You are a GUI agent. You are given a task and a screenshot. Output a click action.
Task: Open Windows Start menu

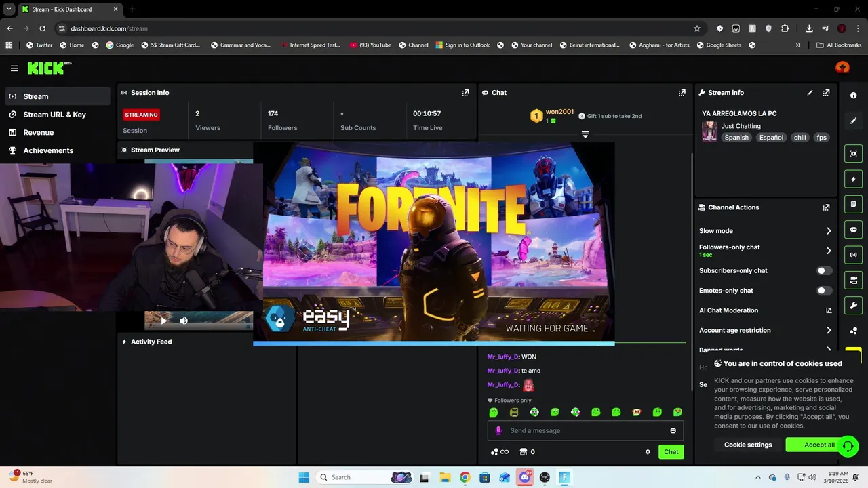(x=304, y=477)
